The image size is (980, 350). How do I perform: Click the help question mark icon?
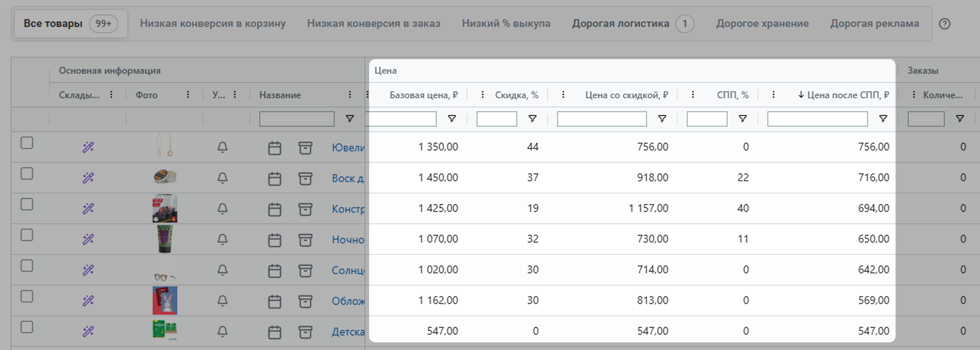(944, 24)
